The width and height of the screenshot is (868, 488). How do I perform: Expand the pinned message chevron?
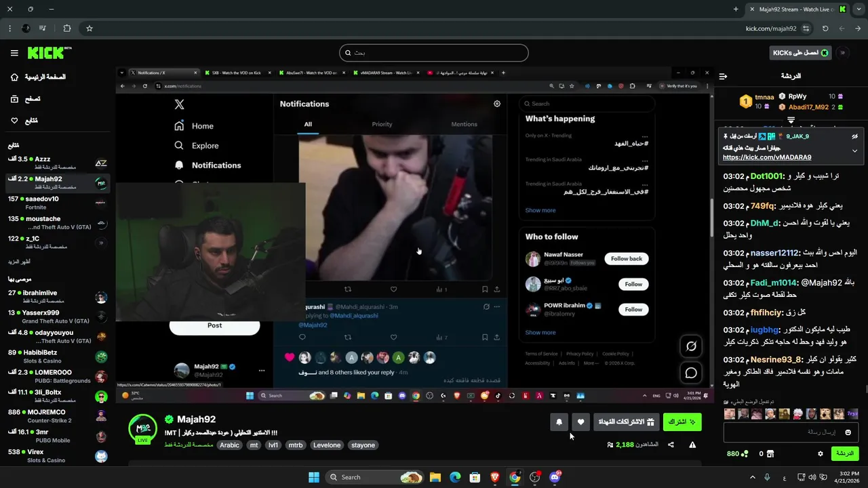tap(854, 150)
